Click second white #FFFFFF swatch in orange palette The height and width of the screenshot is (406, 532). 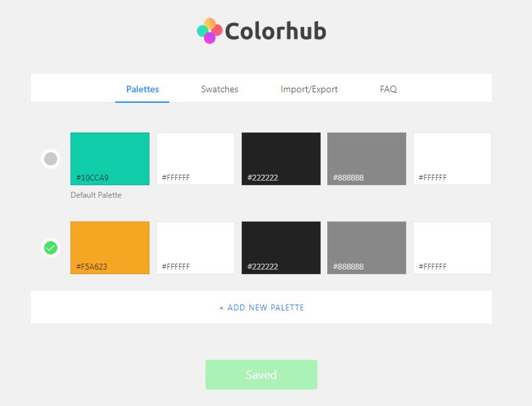click(x=196, y=248)
